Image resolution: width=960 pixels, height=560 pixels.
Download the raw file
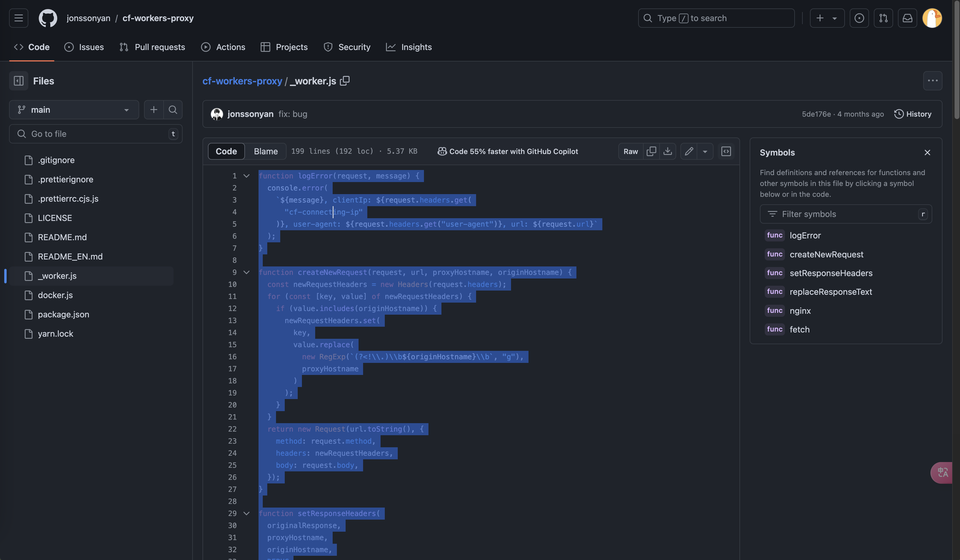point(667,151)
